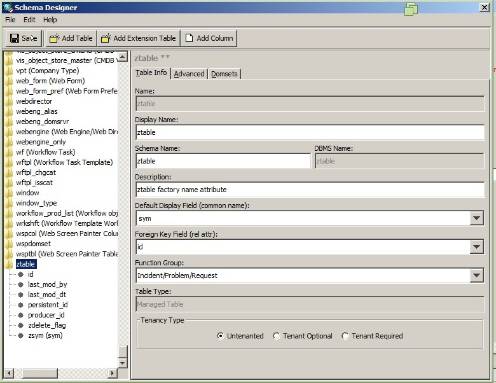Click the folder icon beside window_type
The width and height of the screenshot is (496, 383).
9,203
